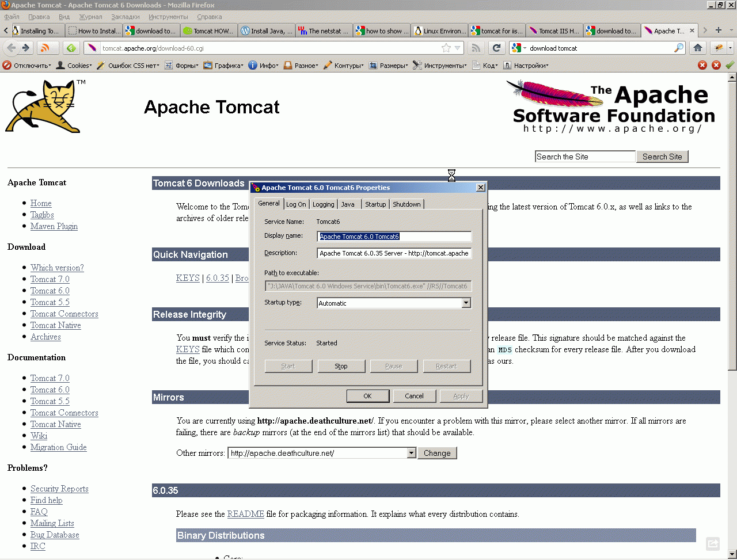The image size is (737, 560).
Task: Click the magnifier icon in the search box
Action: click(679, 48)
